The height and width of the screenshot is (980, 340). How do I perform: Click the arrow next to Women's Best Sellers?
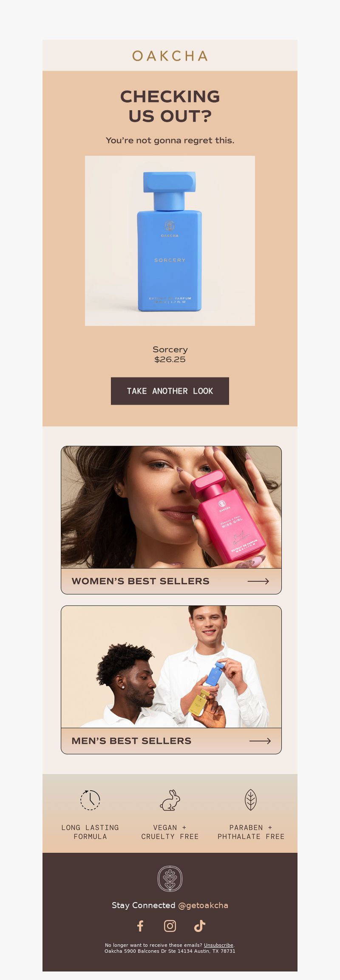[258, 581]
